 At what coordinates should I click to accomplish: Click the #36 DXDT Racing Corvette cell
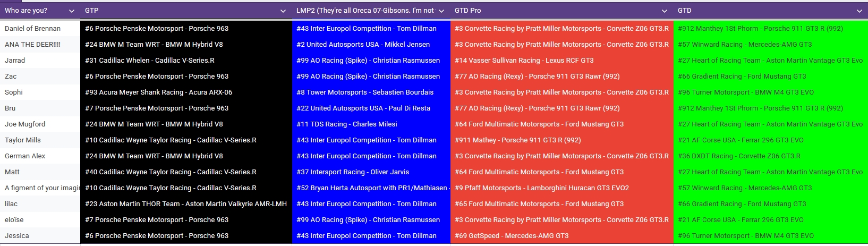[x=739, y=156]
